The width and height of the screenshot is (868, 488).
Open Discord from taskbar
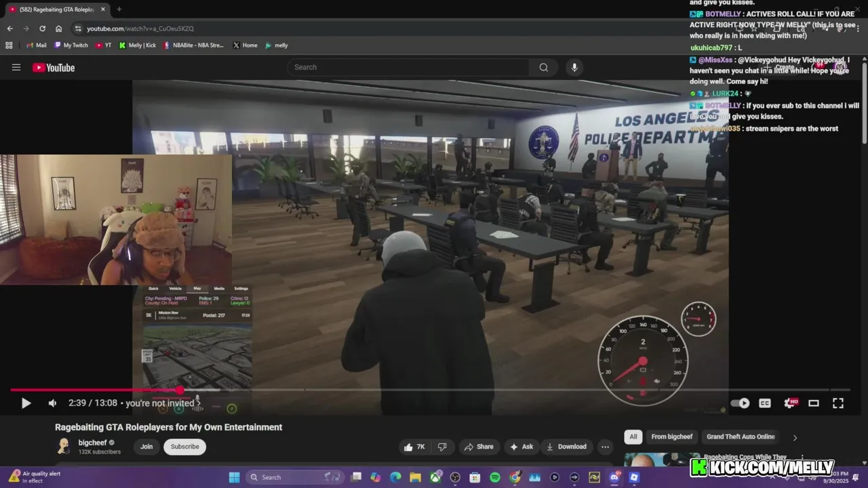614,477
